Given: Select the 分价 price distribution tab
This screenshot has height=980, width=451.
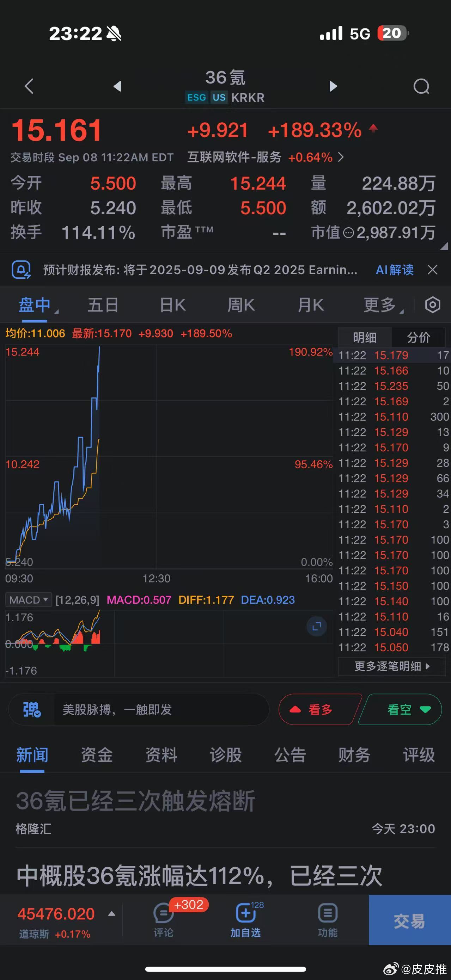Looking at the screenshot, I should (419, 337).
